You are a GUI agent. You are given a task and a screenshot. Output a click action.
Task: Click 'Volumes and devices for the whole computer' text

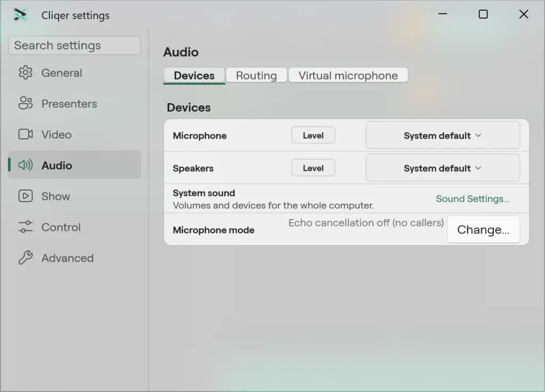(273, 205)
